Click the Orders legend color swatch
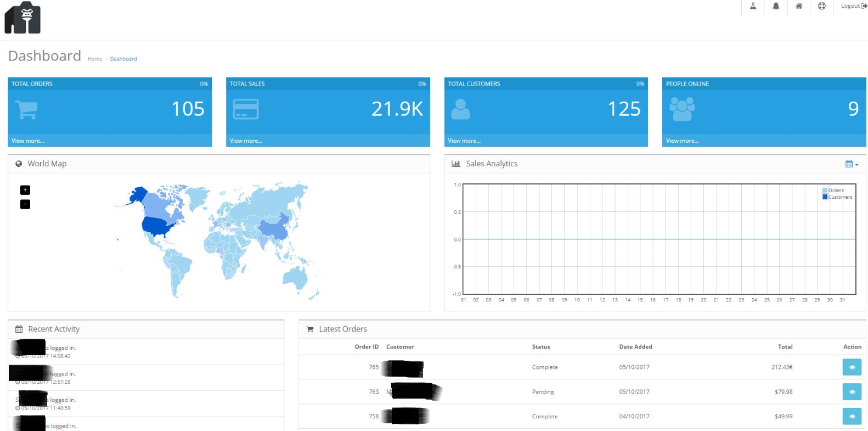 (x=825, y=191)
